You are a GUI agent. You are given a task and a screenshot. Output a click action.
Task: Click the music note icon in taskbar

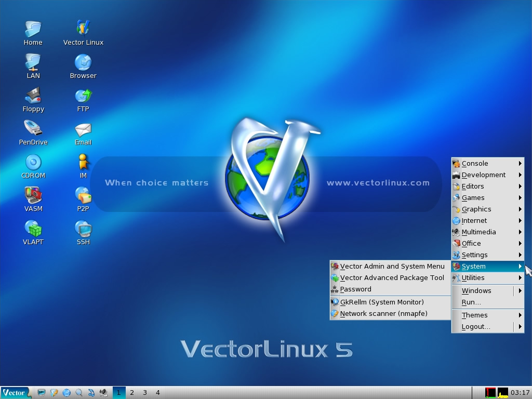[x=91, y=393]
